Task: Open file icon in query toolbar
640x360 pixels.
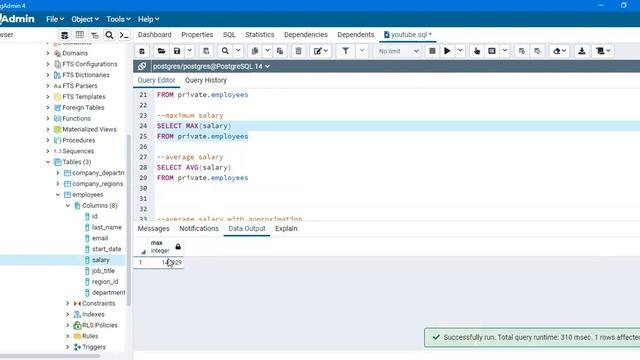Action: pos(162,51)
